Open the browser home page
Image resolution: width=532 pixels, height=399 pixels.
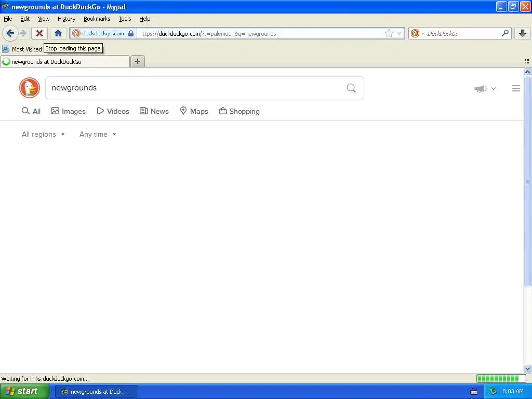(58, 33)
